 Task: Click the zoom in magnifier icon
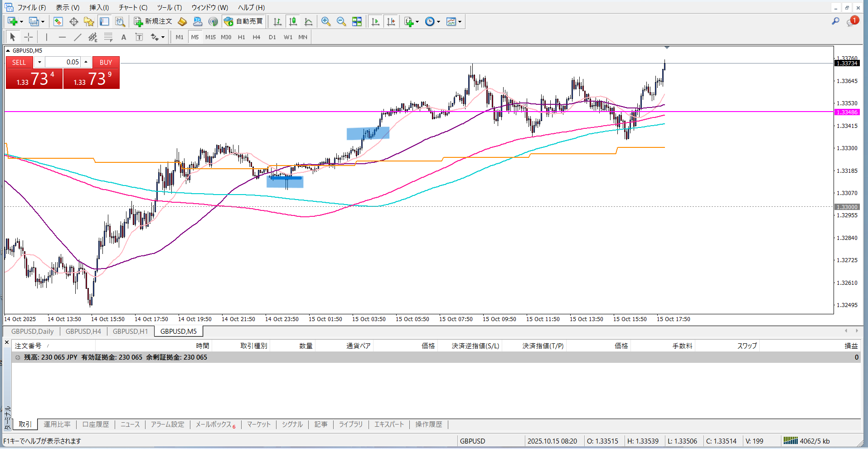click(x=325, y=21)
